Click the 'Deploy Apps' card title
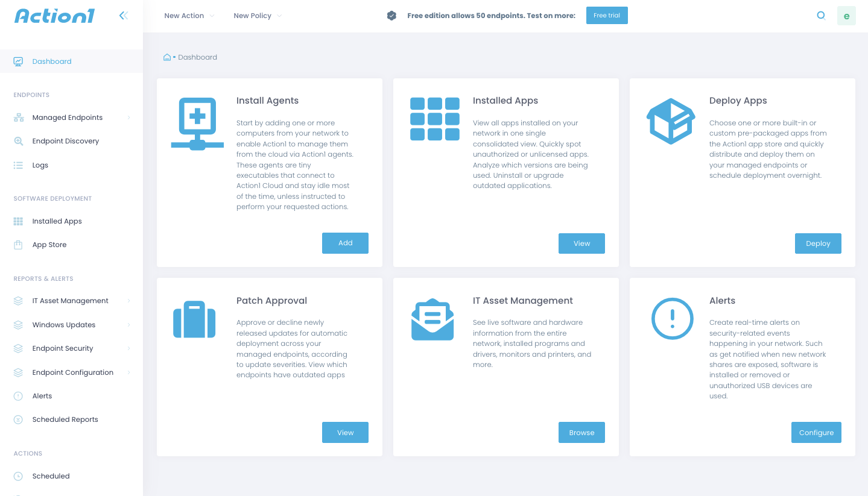Image resolution: width=868 pixels, height=496 pixels. coord(738,101)
